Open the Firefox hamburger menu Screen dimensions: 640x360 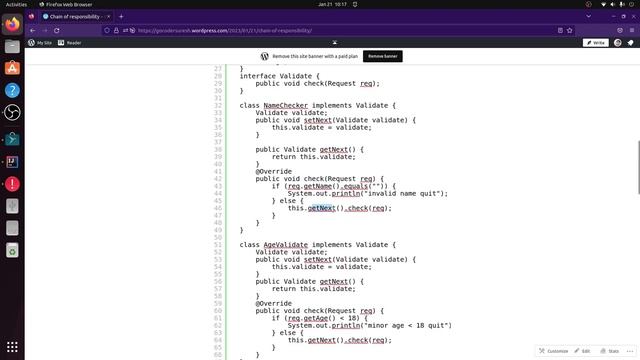tap(632, 31)
